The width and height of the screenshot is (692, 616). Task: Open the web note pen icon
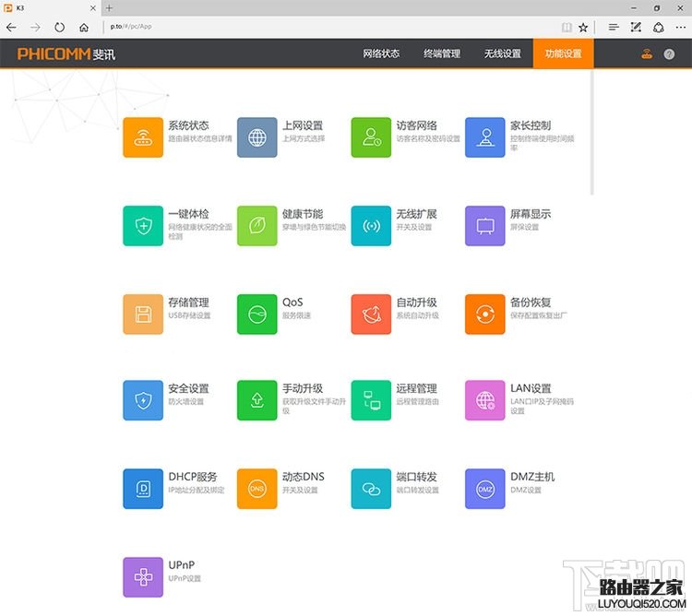coord(636,28)
